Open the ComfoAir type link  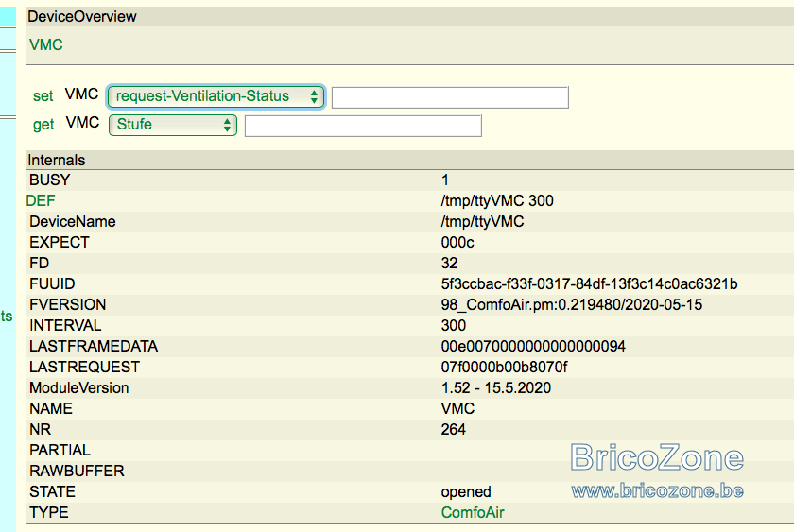(473, 512)
